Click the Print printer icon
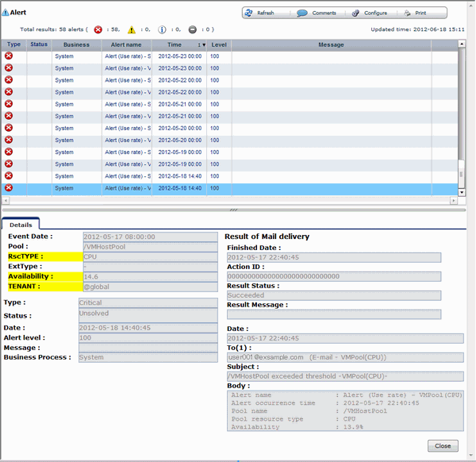The height and width of the screenshot is (462, 476). 407,13
